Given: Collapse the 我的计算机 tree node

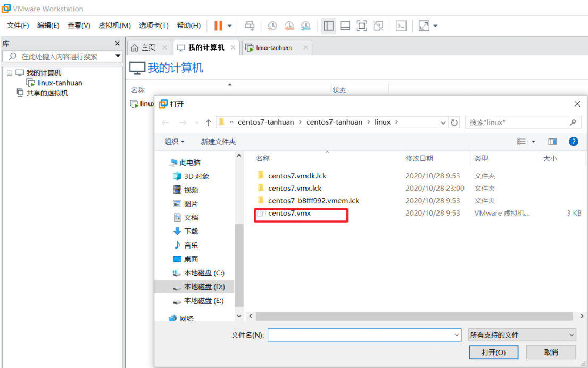Looking at the screenshot, I should 10,73.
